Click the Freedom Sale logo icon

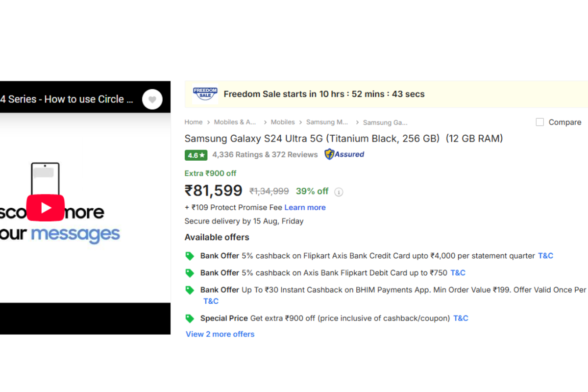coord(205,94)
